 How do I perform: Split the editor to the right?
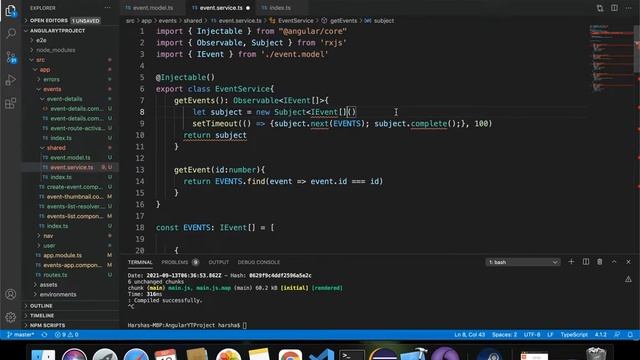pyautogui.click(x=614, y=8)
